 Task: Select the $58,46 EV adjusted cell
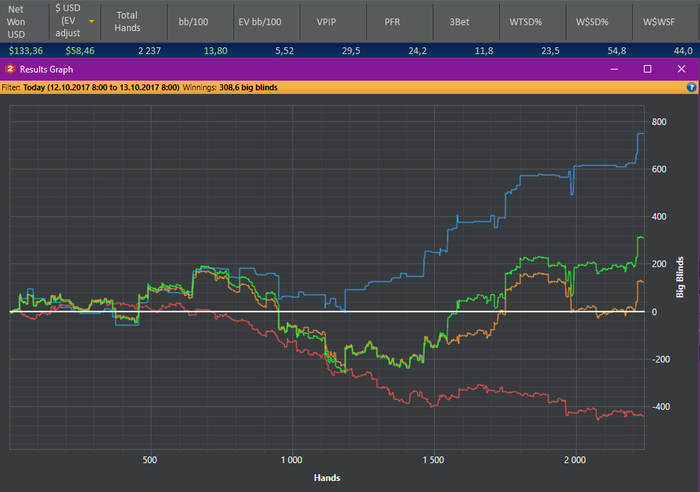click(x=80, y=50)
